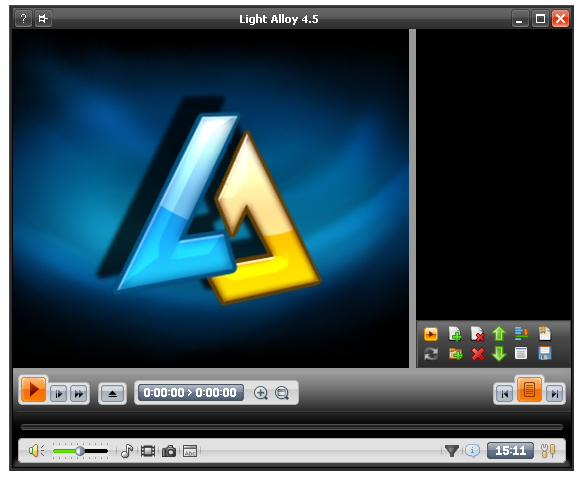Open audio track selection music note icon
The image size is (585, 489).
click(127, 451)
